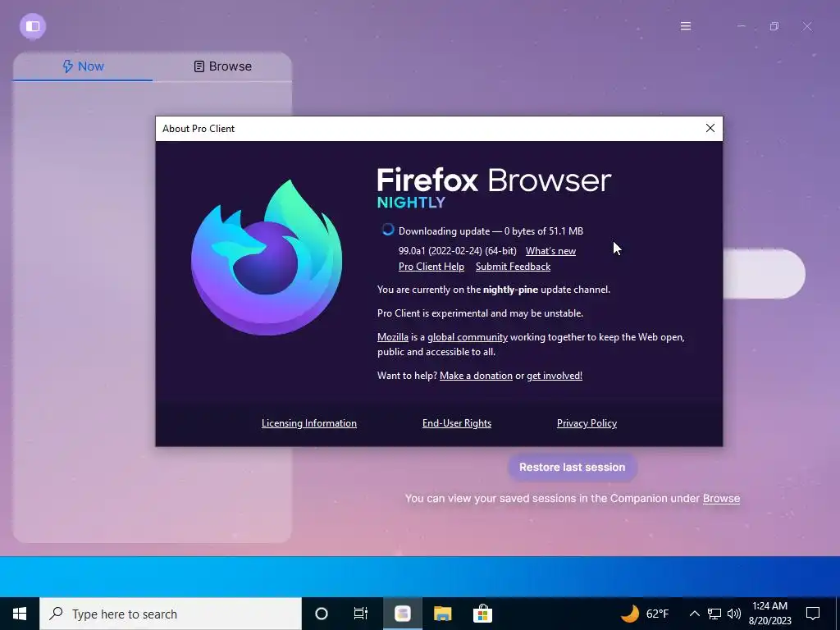
Task: Close the About Pro Client dialog
Action: pyautogui.click(x=710, y=129)
